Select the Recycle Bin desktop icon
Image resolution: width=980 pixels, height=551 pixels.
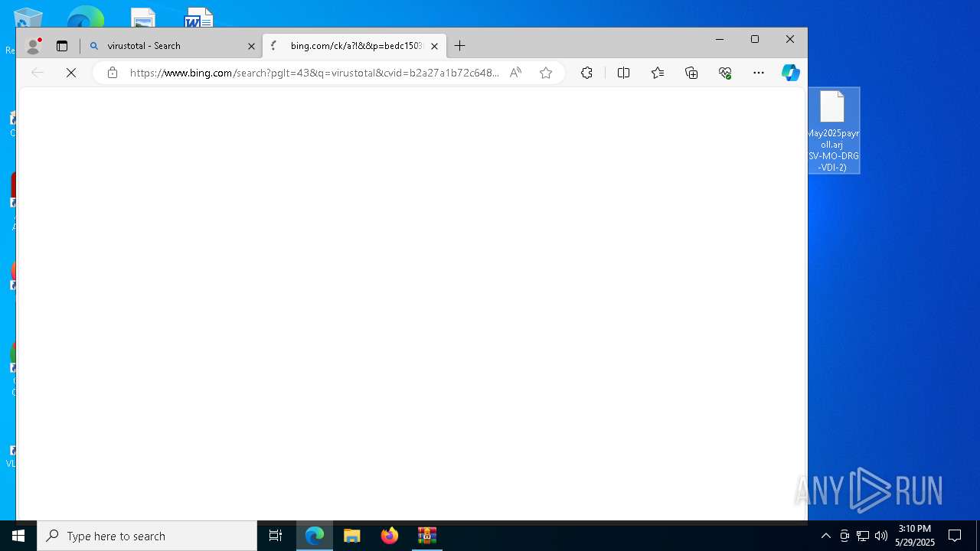click(28, 18)
